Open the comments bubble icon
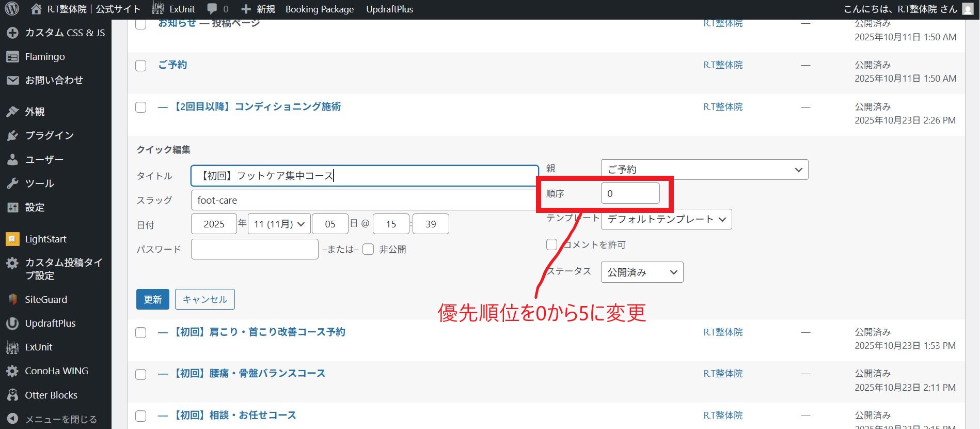980x429 pixels. coord(212,9)
